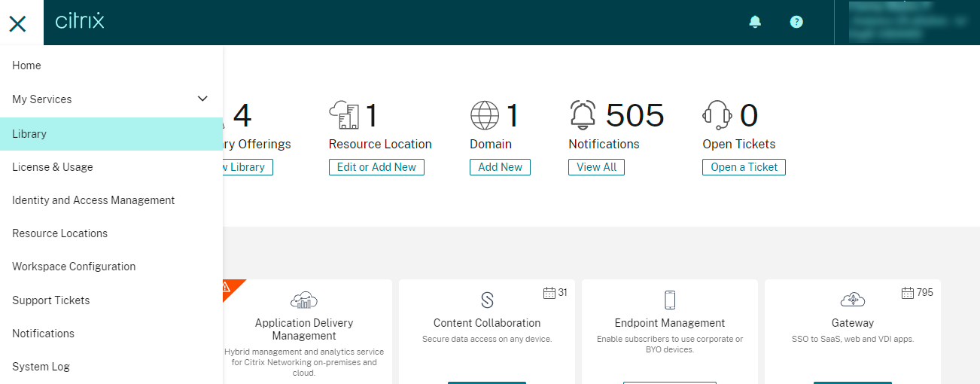980x384 pixels.
Task: Expand the My Services chevron
Action: [x=202, y=99]
